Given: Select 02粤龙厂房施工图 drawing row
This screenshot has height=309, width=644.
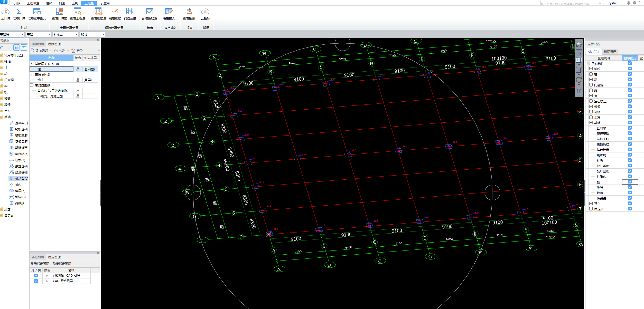Looking at the screenshot, I should 64,96.
